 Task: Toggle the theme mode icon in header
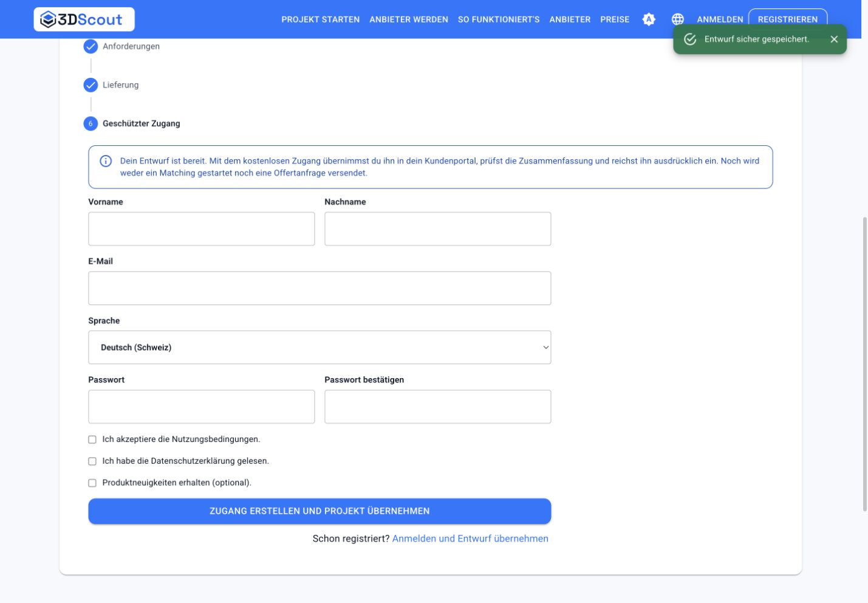[649, 19]
